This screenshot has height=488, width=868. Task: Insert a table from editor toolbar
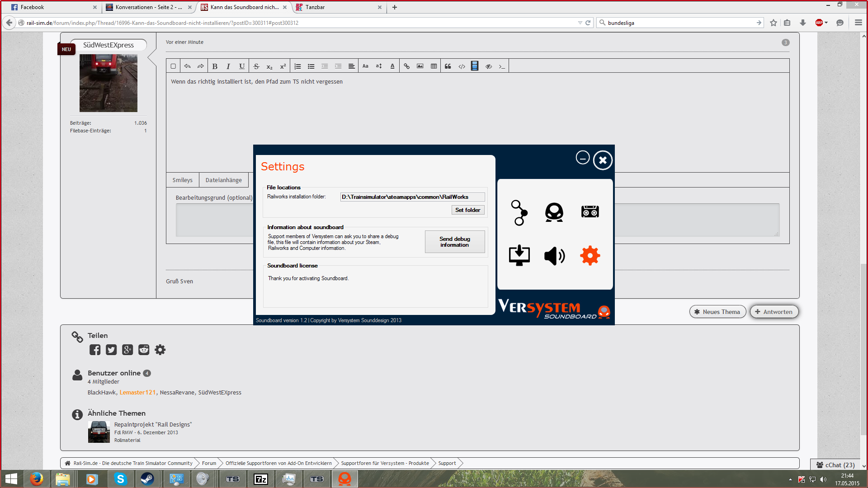[x=434, y=66]
